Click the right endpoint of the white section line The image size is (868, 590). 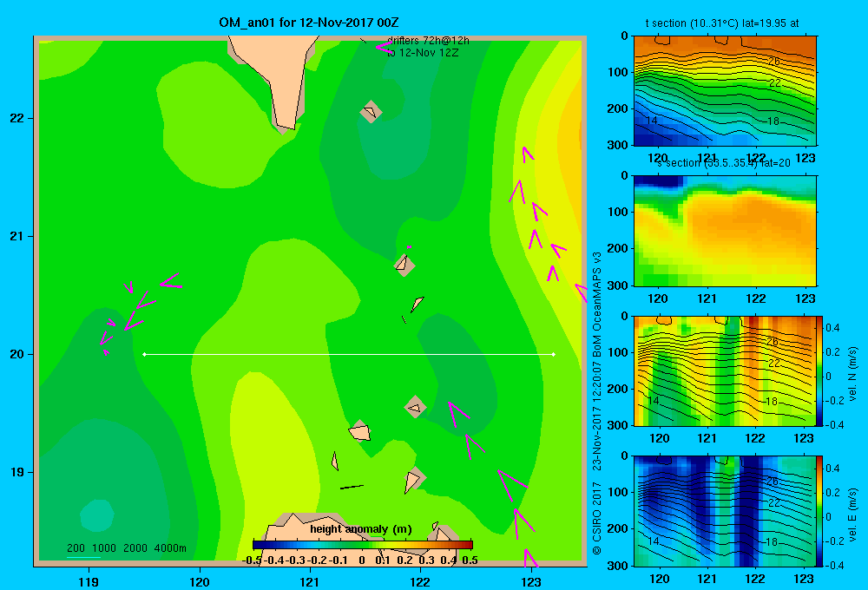(554, 354)
